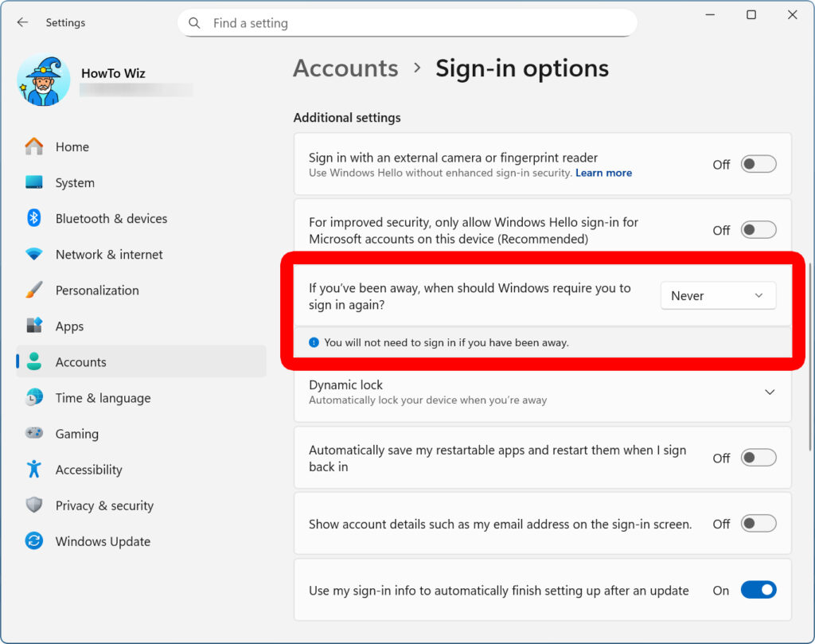Screen dimensions: 815x644
Task: Click Accounts in the breadcrumb header
Action: tap(345, 68)
